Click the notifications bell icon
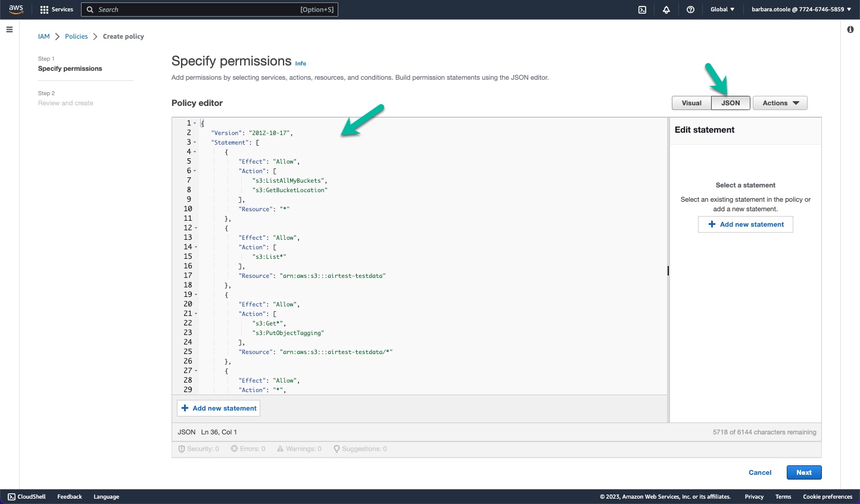 [x=666, y=10]
